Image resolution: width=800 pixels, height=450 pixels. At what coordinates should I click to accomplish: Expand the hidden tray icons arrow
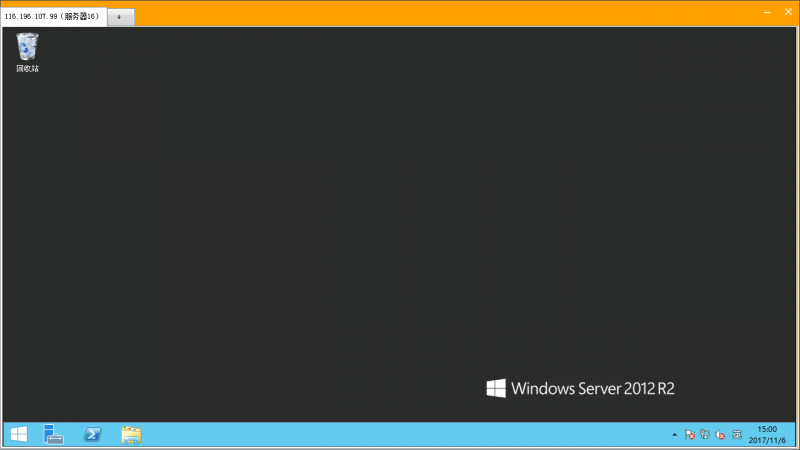[674, 435]
